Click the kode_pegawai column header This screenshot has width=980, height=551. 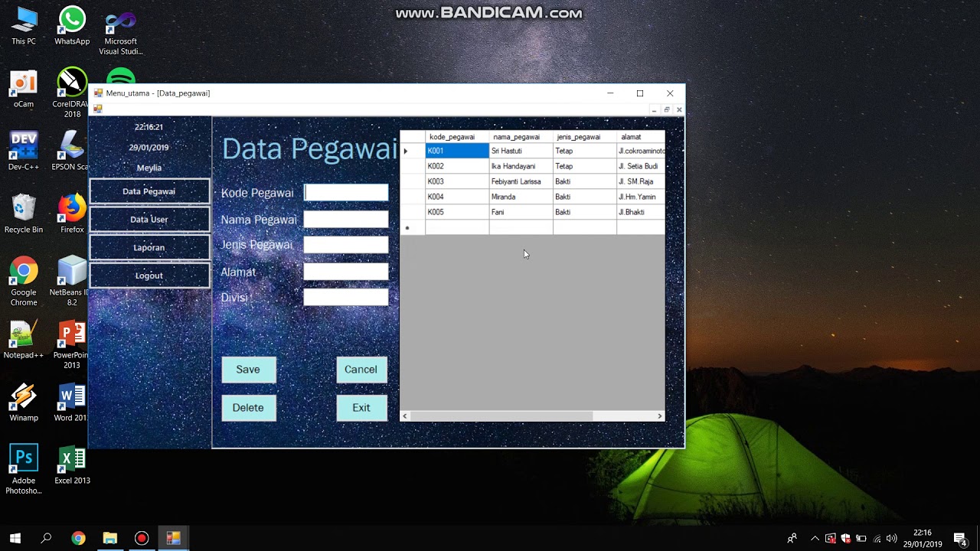pos(457,137)
